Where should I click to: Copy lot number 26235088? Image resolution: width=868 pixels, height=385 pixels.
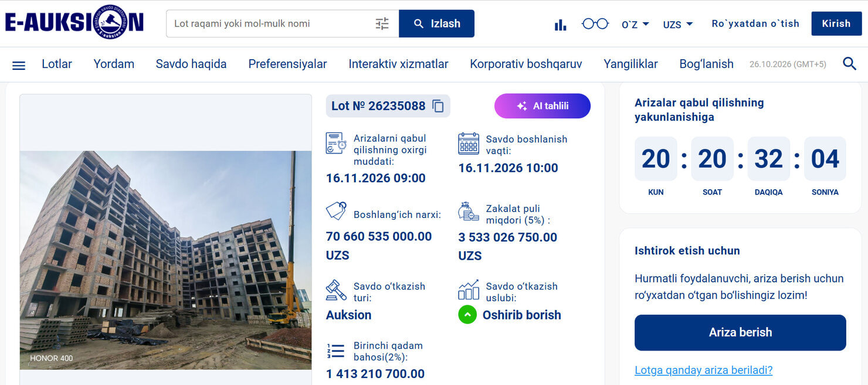(438, 106)
